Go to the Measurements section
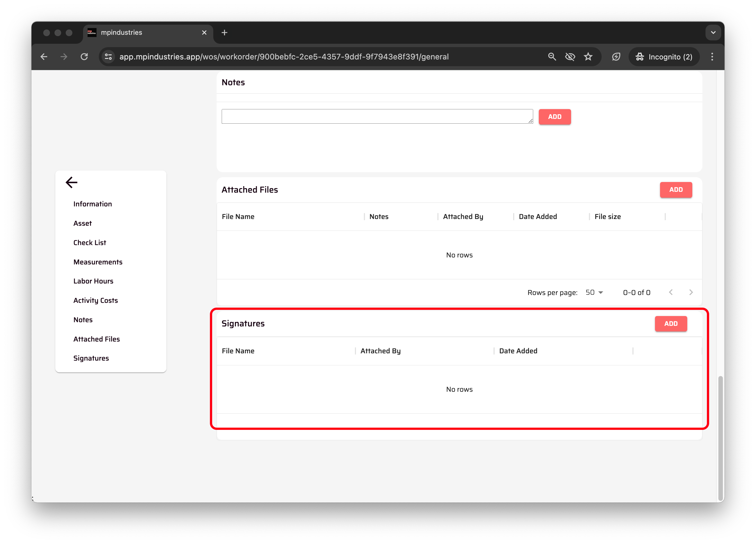Image resolution: width=756 pixels, height=544 pixels. tap(98, 262)
